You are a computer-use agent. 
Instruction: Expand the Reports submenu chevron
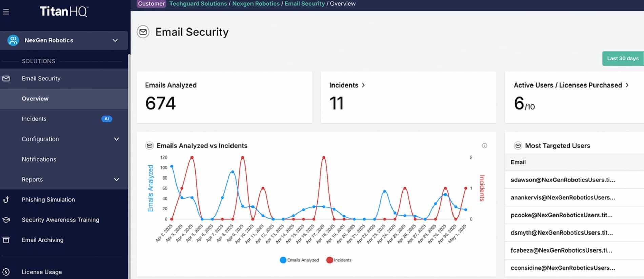point(116,180)
